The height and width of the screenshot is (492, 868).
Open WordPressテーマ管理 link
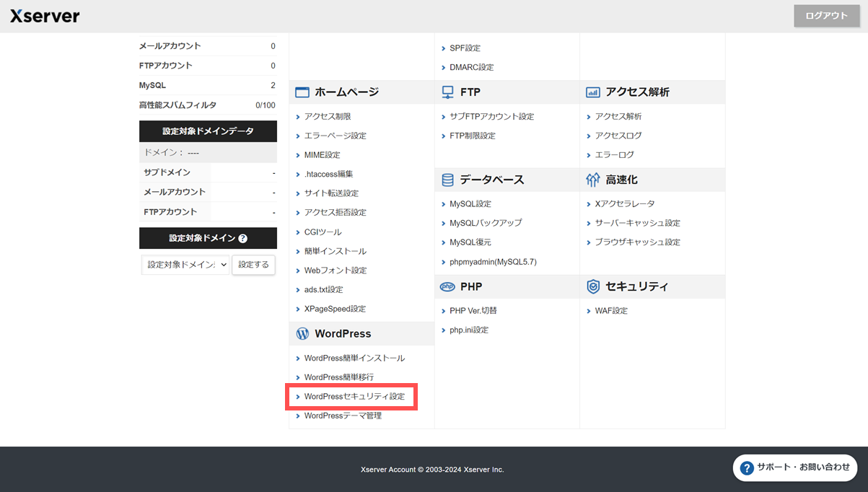coord(343,416)
